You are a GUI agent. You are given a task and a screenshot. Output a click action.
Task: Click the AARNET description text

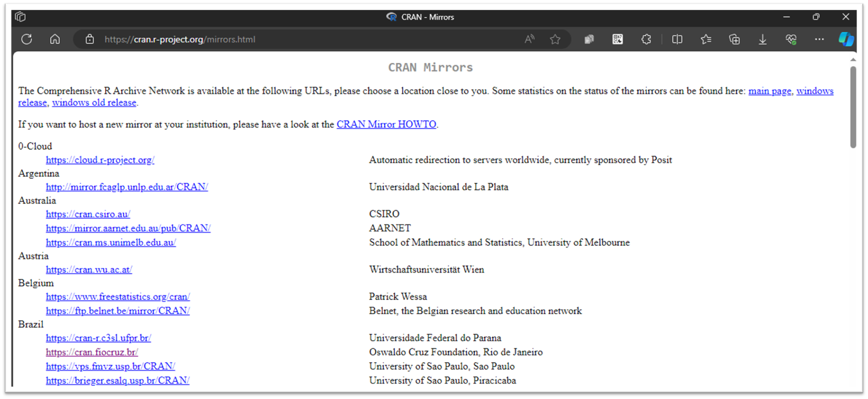point(390,228)
